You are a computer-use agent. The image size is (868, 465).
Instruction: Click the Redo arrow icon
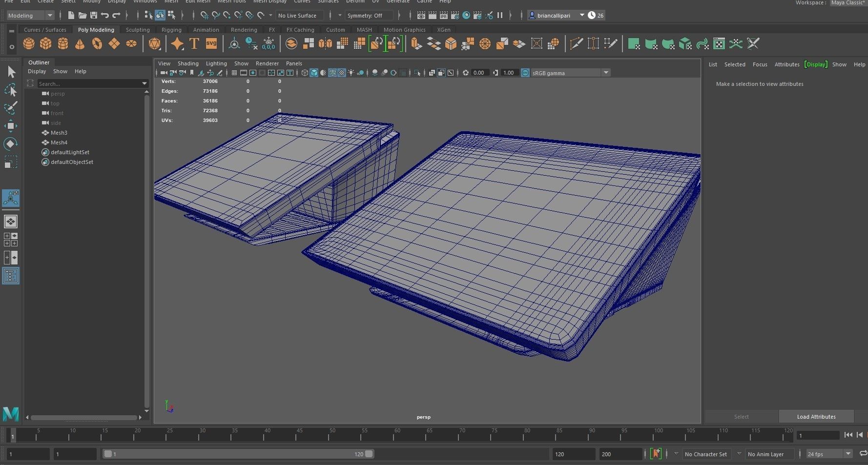pyautogui.click(x=116, y=16)
